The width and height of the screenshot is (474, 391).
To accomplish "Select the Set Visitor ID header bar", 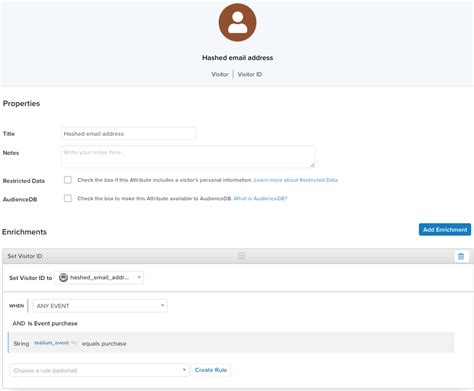I will [237, 256].
